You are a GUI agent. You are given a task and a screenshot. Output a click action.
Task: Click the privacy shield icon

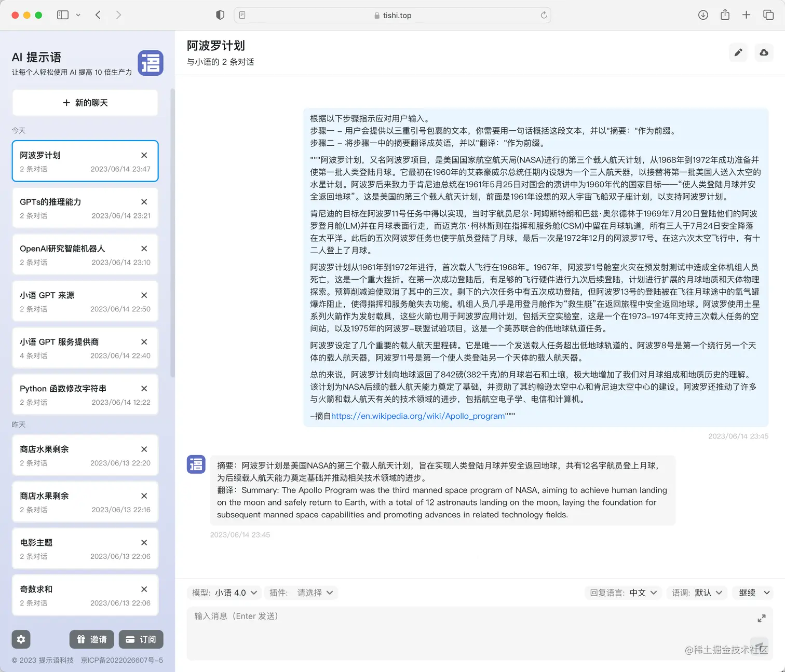pyautogui.click(x=220, y=15)
